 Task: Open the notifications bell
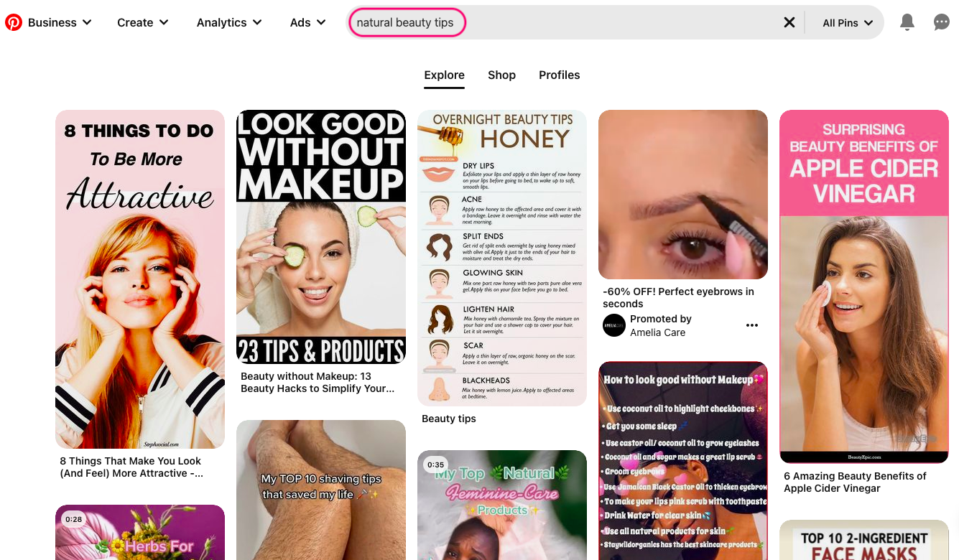[x=907, y=22]
